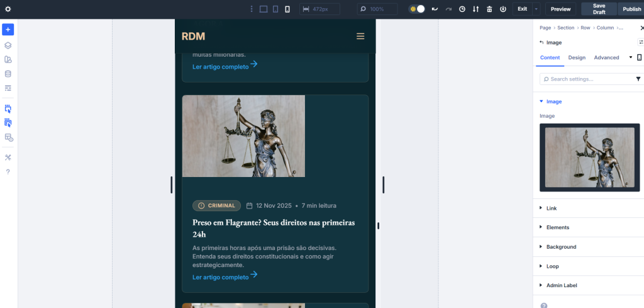Open the Exit dropdown arrow
Screen dimensions: 644x308
536,9
